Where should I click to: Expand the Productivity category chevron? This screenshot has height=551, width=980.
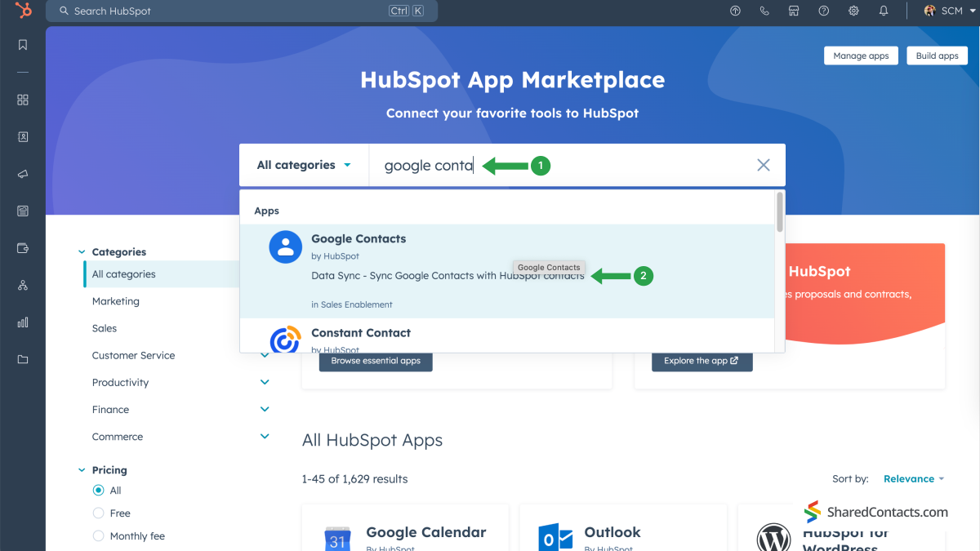tap(265, 382)
